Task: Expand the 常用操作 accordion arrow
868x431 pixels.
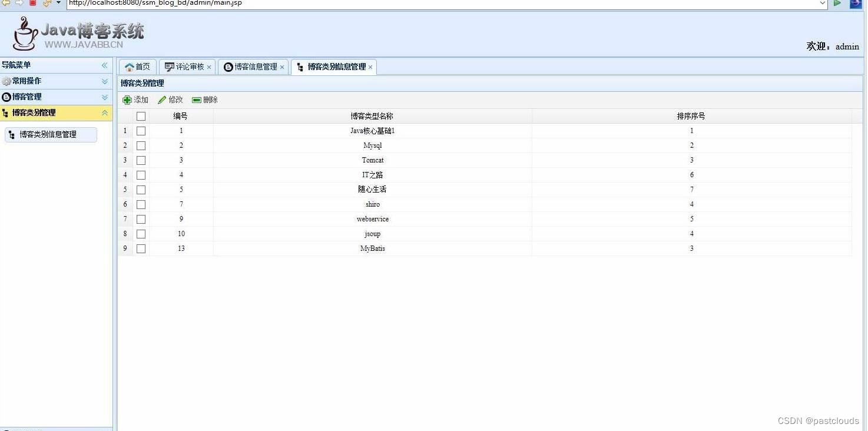Action: (x=105, y=81)
